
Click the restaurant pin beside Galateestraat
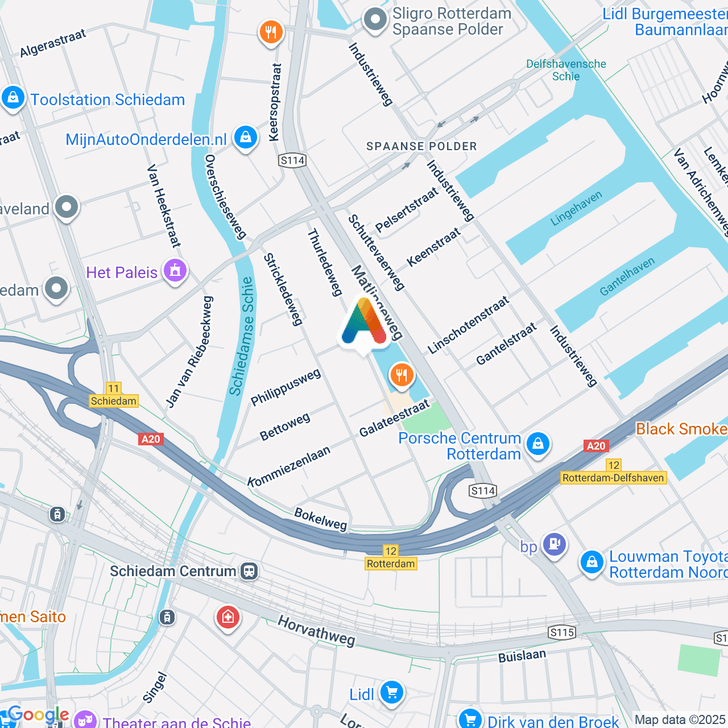click(402, 376)
